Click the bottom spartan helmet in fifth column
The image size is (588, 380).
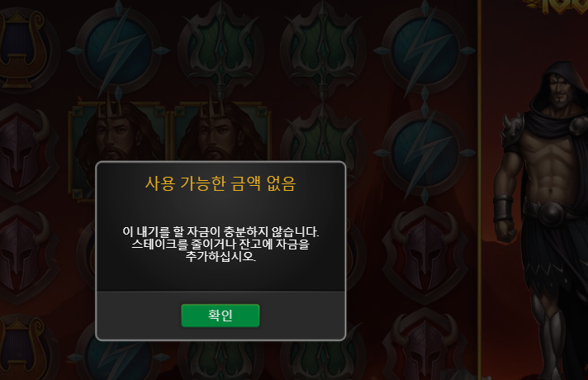pos(424,347)
